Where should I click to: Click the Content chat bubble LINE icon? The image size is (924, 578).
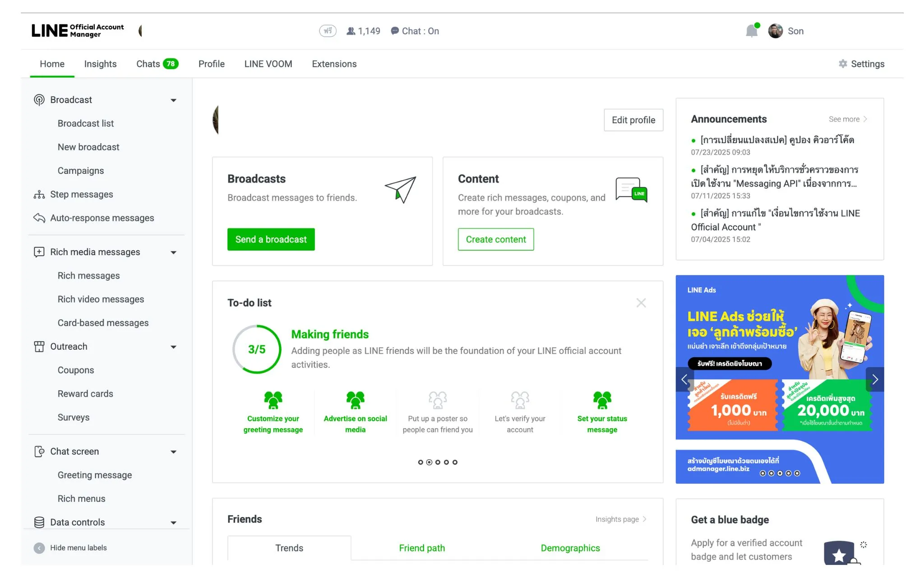click(631, 190)
